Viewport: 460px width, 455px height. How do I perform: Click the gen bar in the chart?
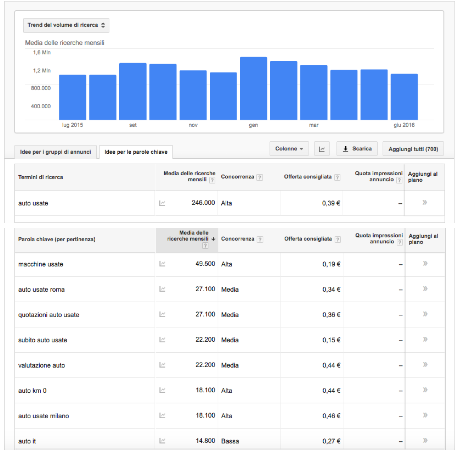coord(253,88)
